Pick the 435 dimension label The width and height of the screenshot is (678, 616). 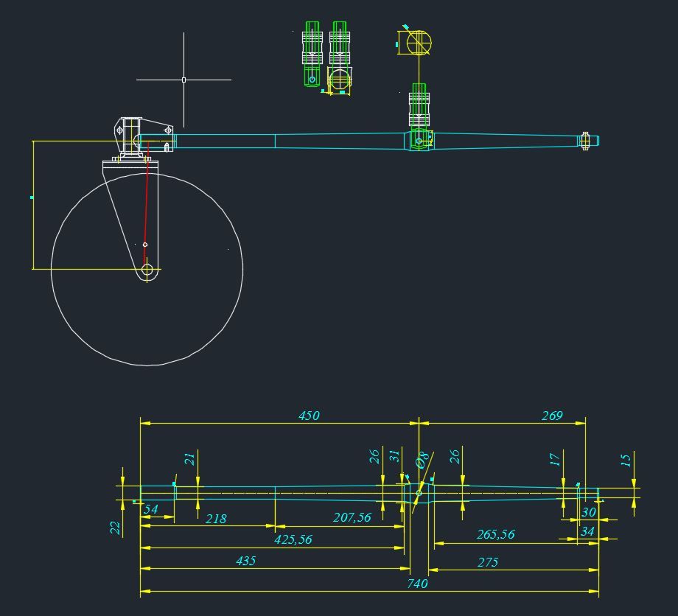pyautogui.click(x=245, y=561)
